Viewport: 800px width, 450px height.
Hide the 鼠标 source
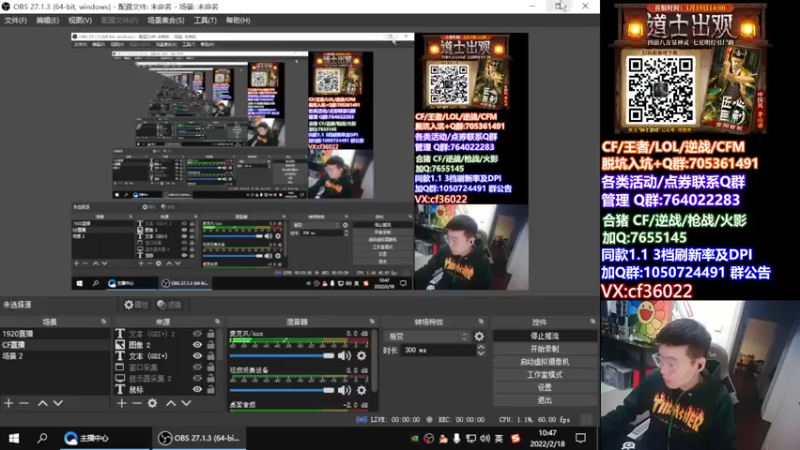click(x=197, y=389)
